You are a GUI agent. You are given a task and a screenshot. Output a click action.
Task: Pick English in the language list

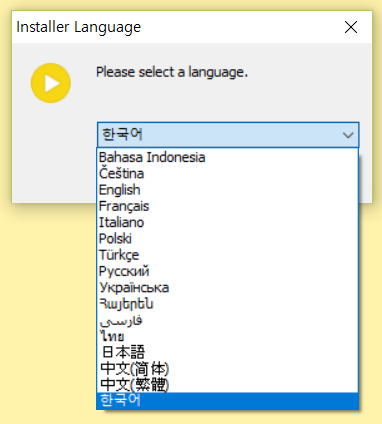point(228,190)
